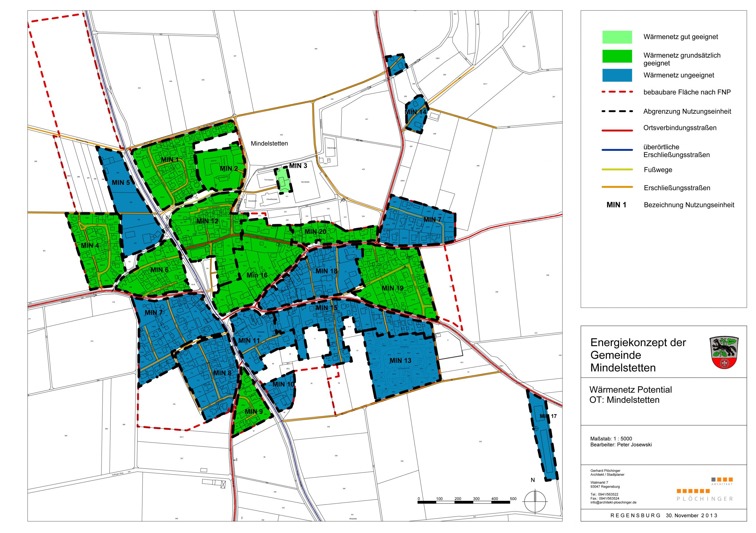This screenshot has width=756, height=533.
Task: Click the MIN 13 area label
Action: tap(400, 361)
